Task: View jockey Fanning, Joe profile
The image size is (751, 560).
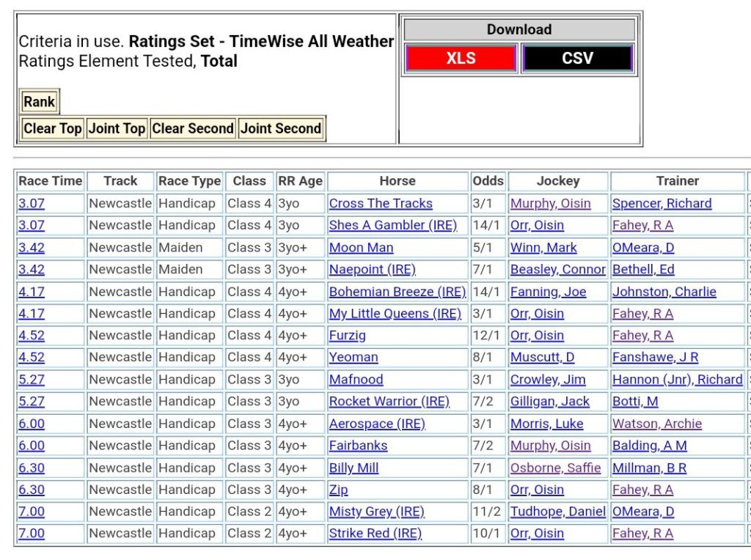Action: pyautogui.click(x=548, y=292)
